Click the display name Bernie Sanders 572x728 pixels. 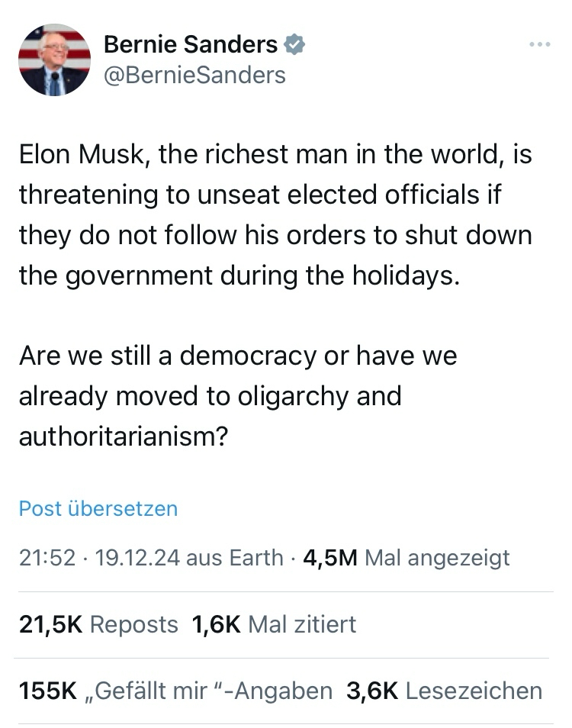click(190, 45)
